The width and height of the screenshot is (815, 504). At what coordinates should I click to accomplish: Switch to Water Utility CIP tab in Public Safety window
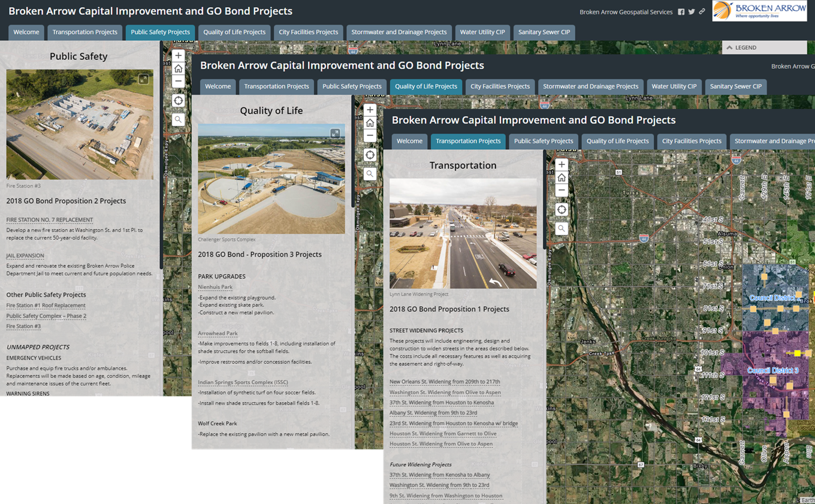coord(482,32)
